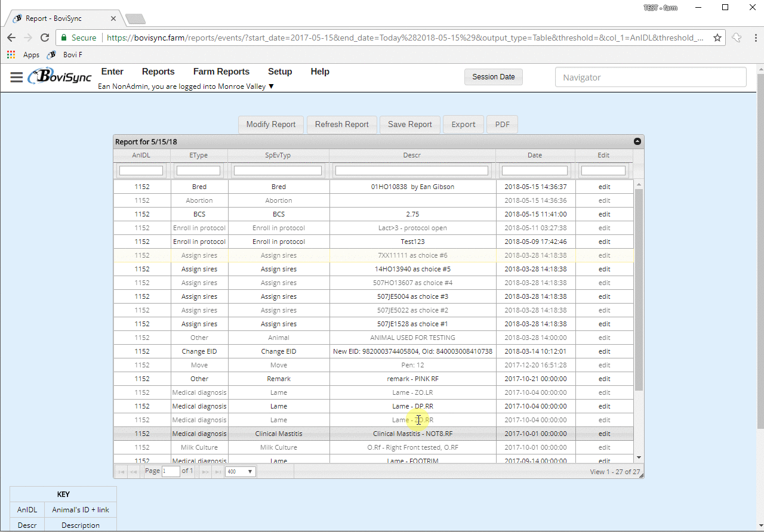The height and width of the screenshot is (532, 764).
Task: Click edit for the Change EID row
Action: tap(605, 351)
